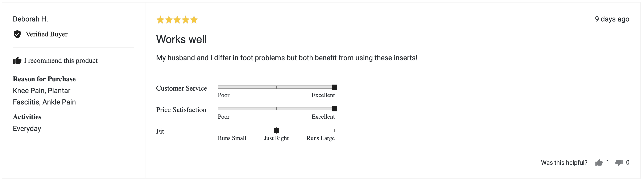Click the thumbs down not helpful icon
Screen dimensions: 644x182
coord(619,163)
